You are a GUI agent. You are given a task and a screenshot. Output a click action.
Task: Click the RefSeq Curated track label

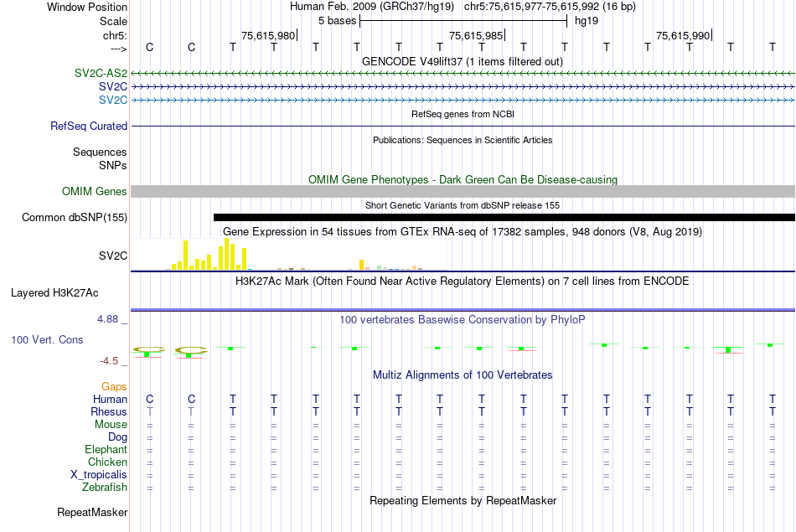coord(88,126)
